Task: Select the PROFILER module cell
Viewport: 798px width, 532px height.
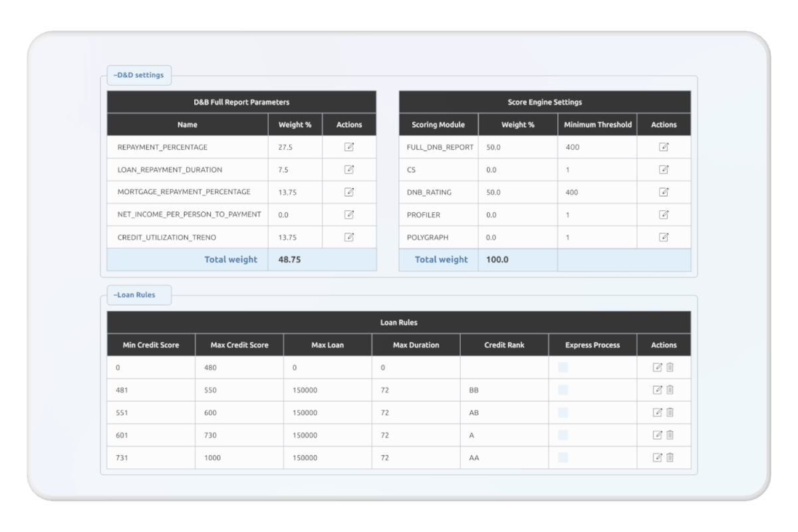Action: (438, 215)
